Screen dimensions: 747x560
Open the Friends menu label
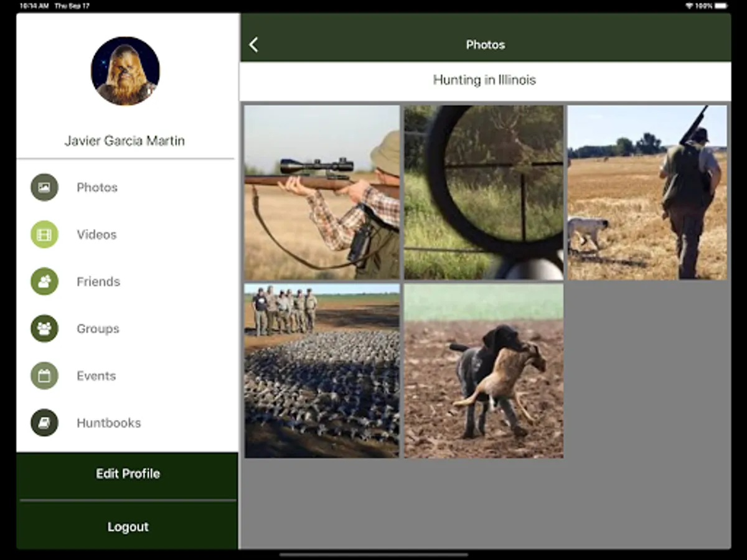click(x=98, y=282)
